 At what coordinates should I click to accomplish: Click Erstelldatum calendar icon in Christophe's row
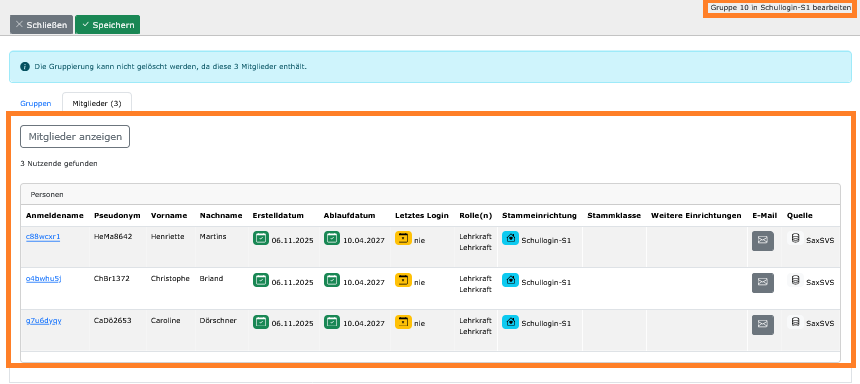click(x=261, y=280)
